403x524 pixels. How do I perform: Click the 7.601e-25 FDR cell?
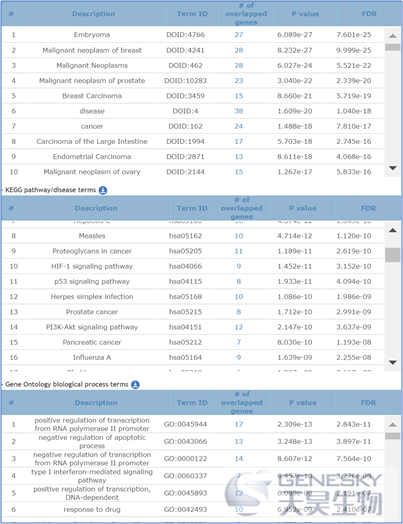pos(354,35)
